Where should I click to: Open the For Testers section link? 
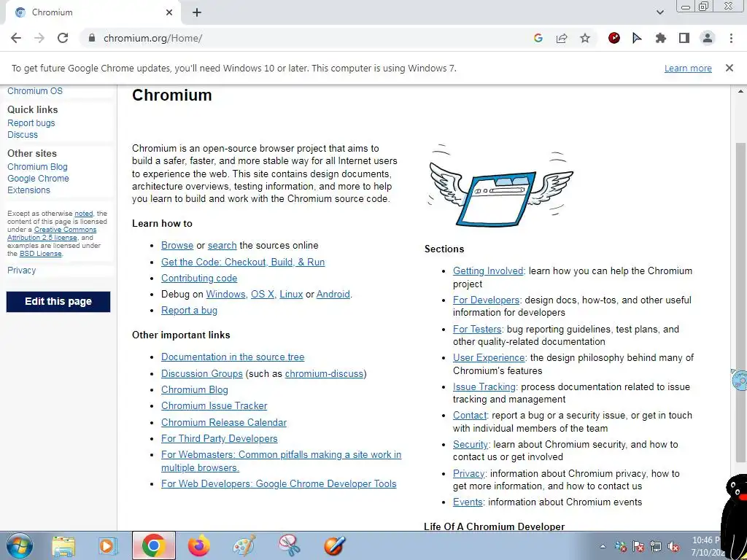(477, 329)
